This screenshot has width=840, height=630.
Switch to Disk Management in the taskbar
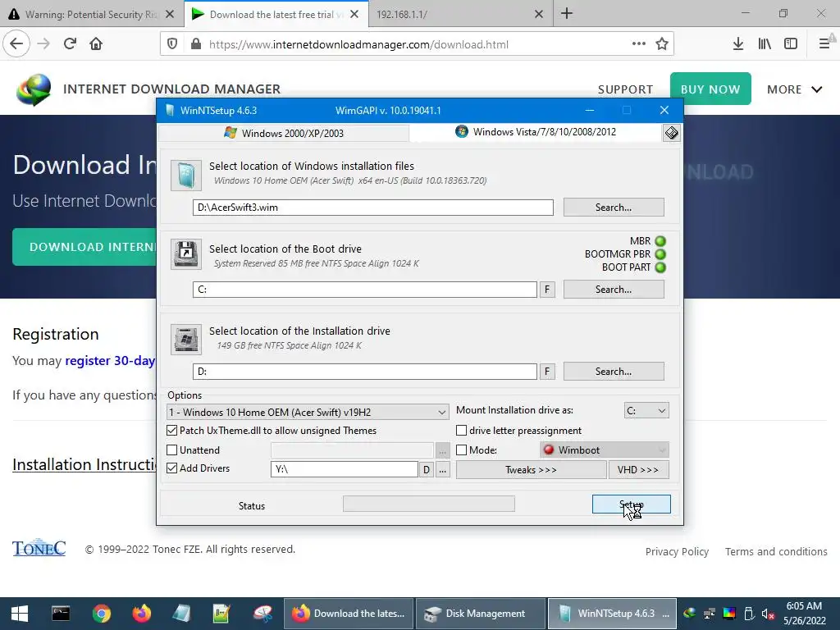(x=481, y=614)
